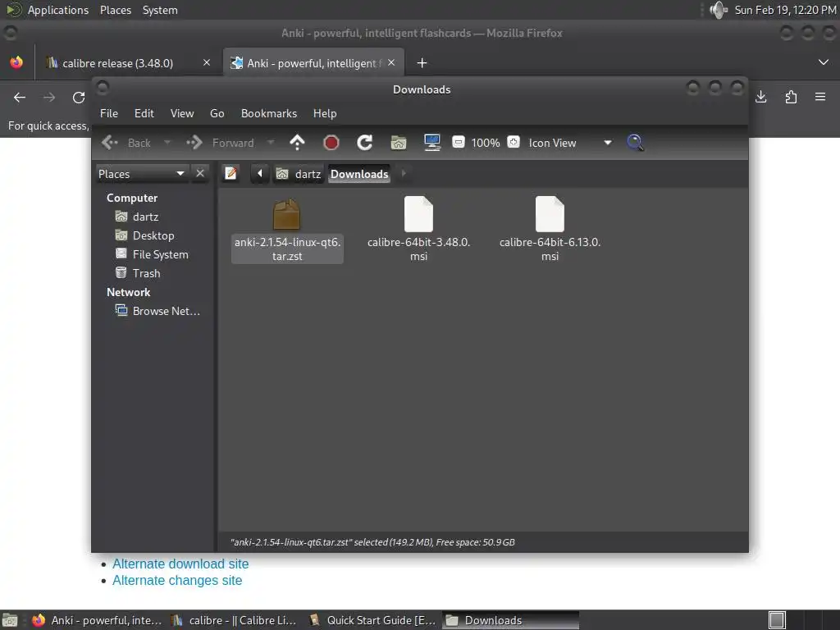Screen dimensions: 840x630
Task: Open a new Firefox tab
Action: 422,63
